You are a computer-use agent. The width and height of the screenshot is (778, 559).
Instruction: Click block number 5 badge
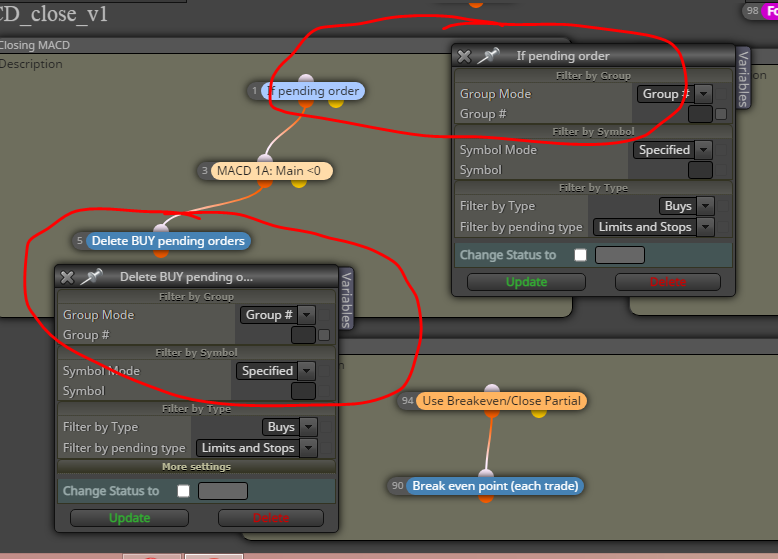click(79, 241)
